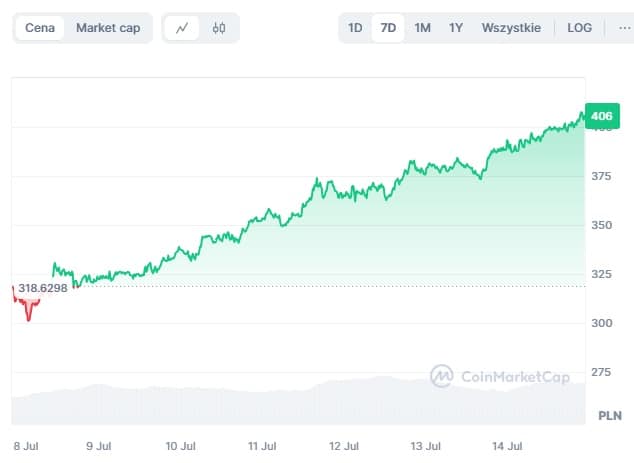Switch to candlestick chart icon
The image size is (634, 463).
pyautogui.click(x=219, y=28)
